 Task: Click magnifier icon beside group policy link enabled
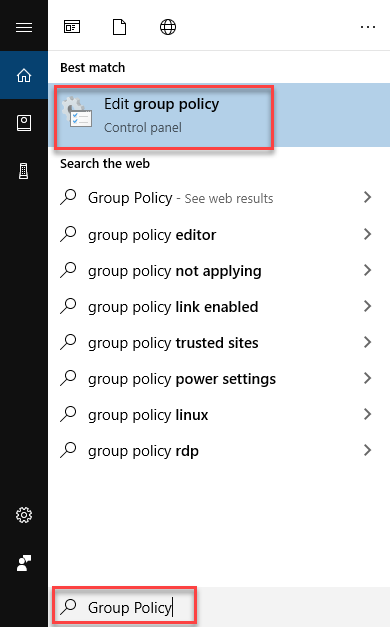[x=68, y=306]
